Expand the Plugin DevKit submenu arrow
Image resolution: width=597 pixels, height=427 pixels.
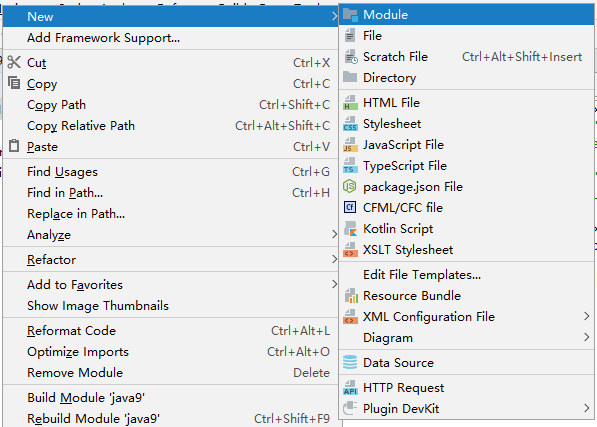click(586, 408)
